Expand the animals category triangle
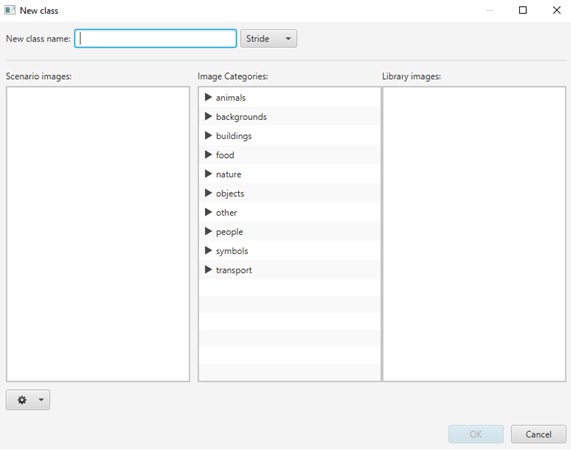Viewport: 571px width, 450px height. (x=208, y=97)
